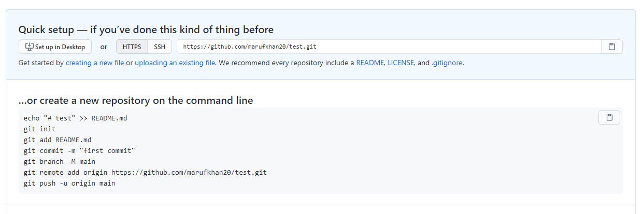
Task: Click the git push -u origin main line
Action: coord(69,184)
